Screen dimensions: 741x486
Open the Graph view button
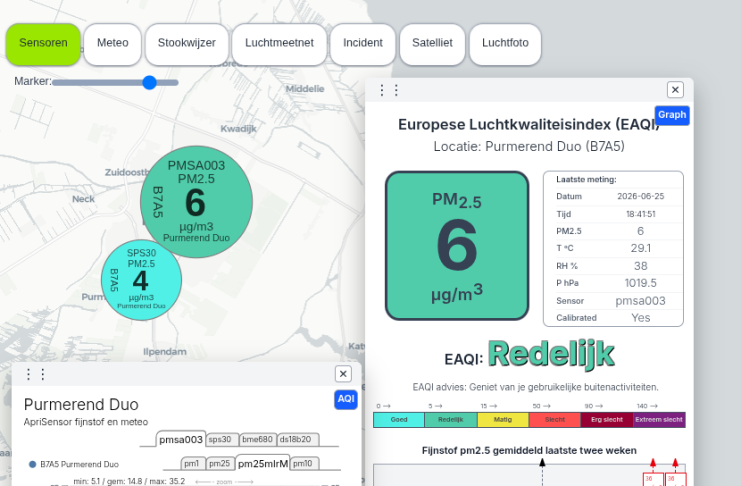coord(672,115)
